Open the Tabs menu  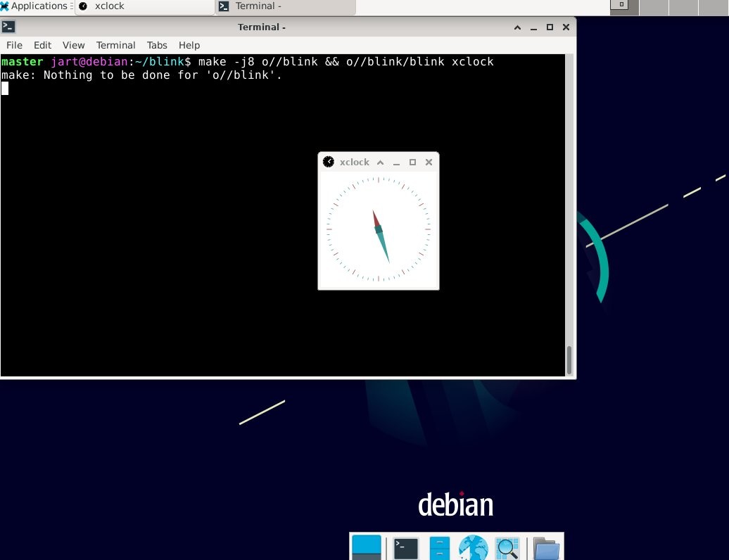157,45
